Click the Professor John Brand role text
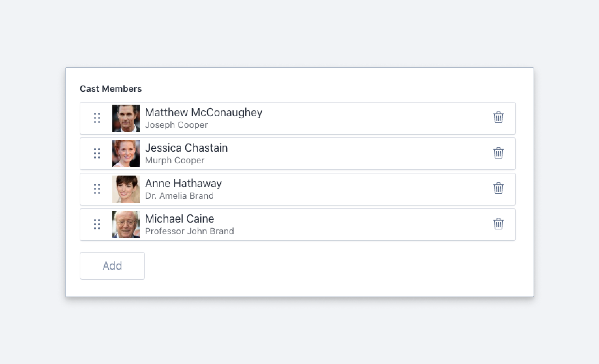 click(x=189, y=231)
